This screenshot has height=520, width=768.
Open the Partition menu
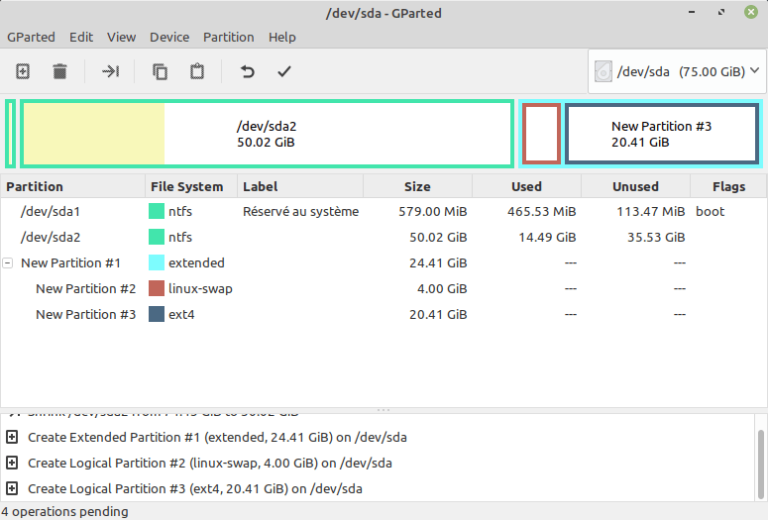(228, 37)
